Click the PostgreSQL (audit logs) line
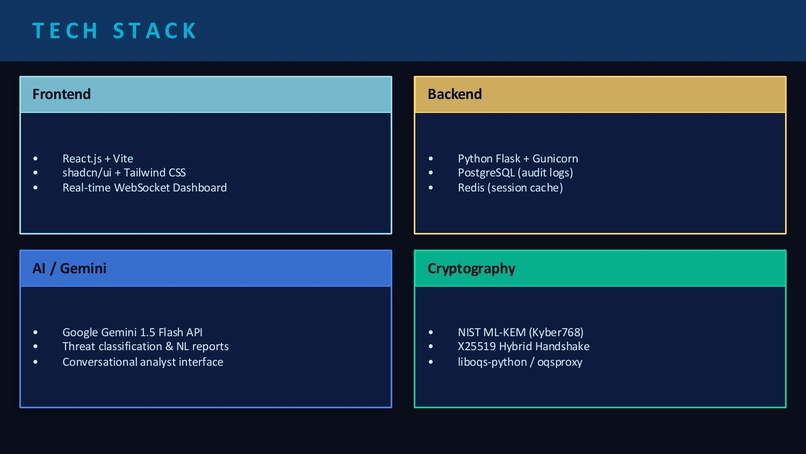This screenshot has width=806, height=454. click(x=515, y=173)
